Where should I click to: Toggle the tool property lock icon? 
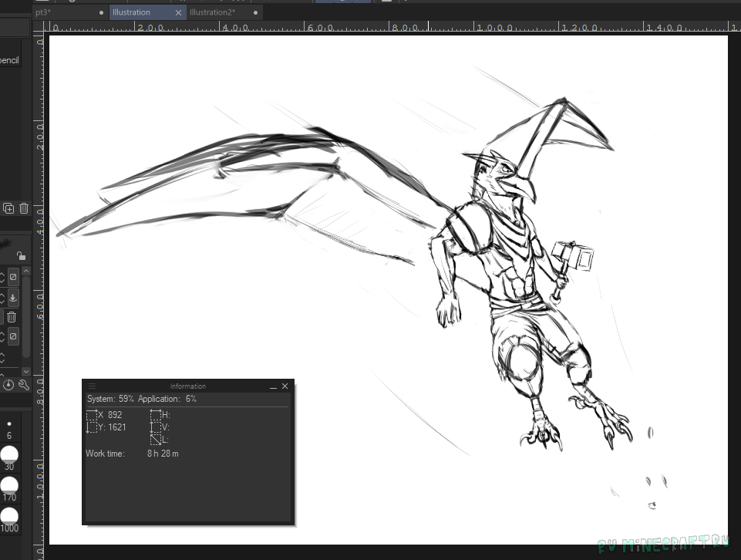(x=21, y=255)
